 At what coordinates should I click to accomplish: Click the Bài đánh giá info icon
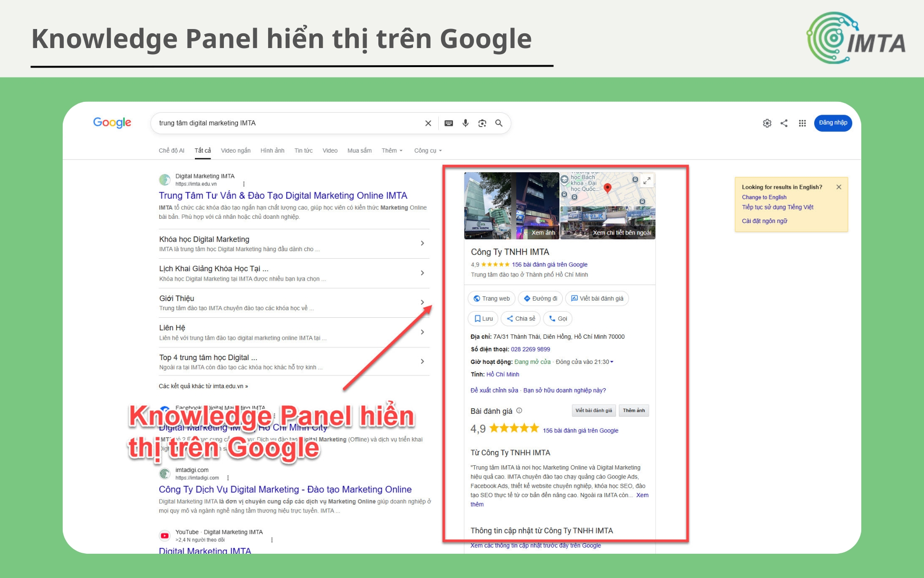coord(520,411)
